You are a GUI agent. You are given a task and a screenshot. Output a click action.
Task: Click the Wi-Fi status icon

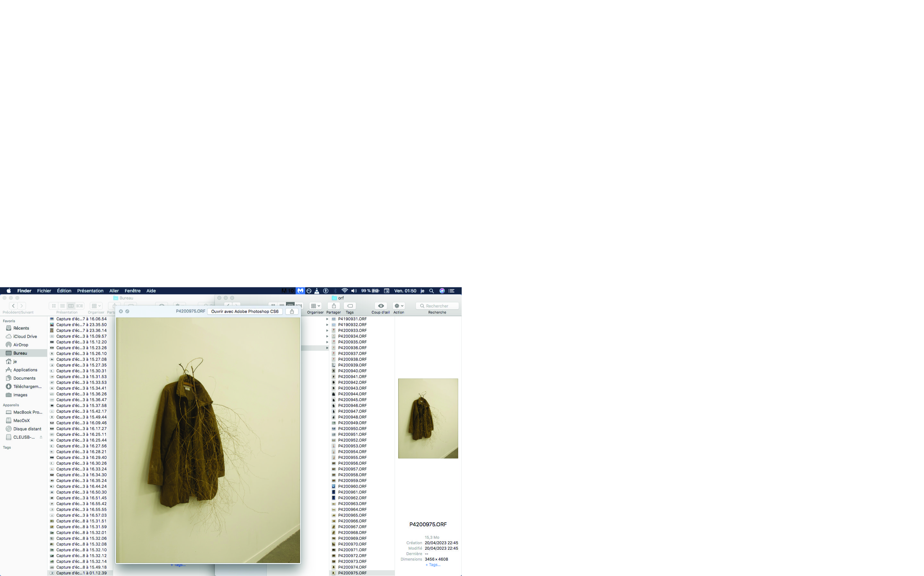tap(345, 291)
